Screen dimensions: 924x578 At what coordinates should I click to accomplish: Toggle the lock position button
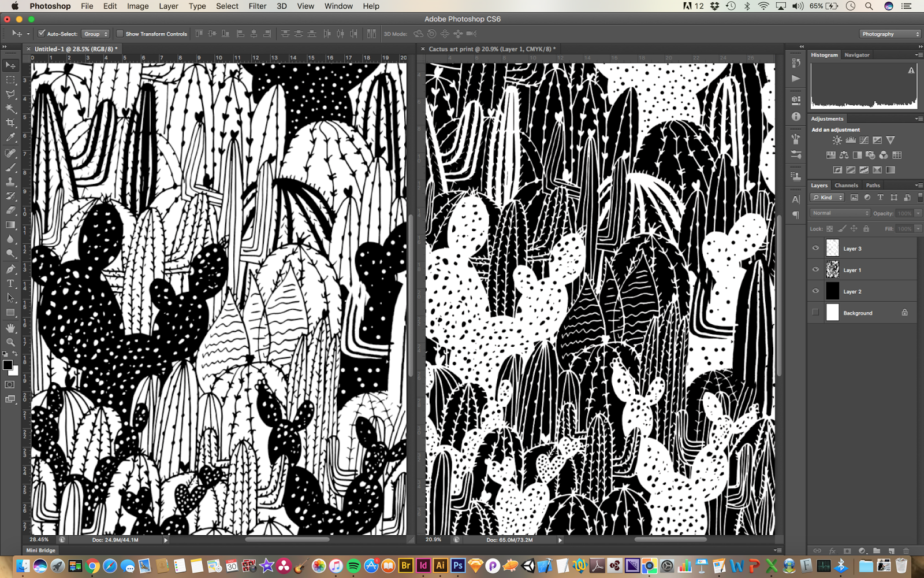click(854, 229)
